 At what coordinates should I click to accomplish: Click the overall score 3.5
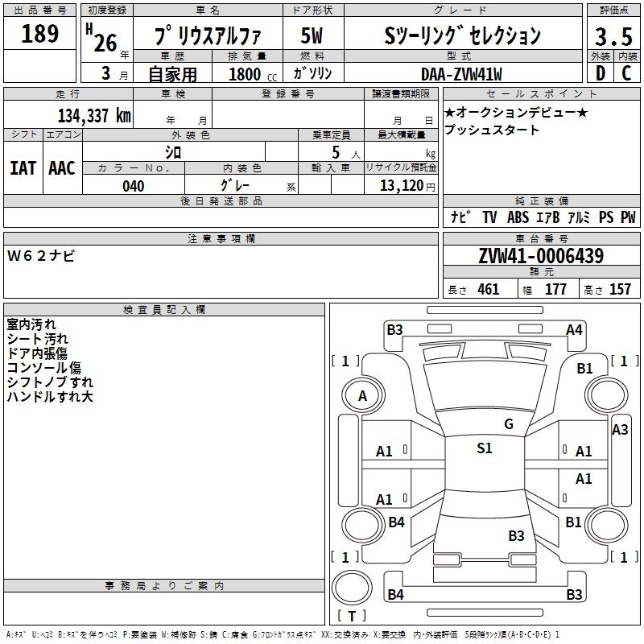tap(613, 36)
